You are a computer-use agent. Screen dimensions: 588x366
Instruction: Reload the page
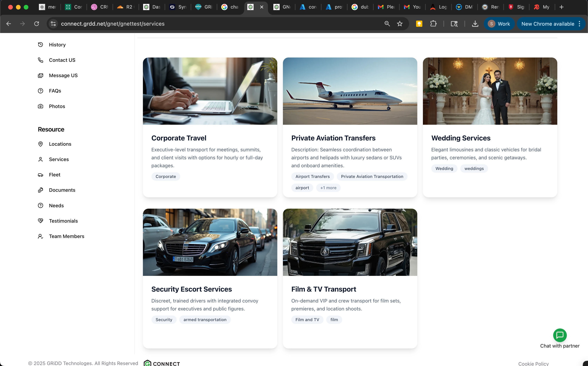37,24
